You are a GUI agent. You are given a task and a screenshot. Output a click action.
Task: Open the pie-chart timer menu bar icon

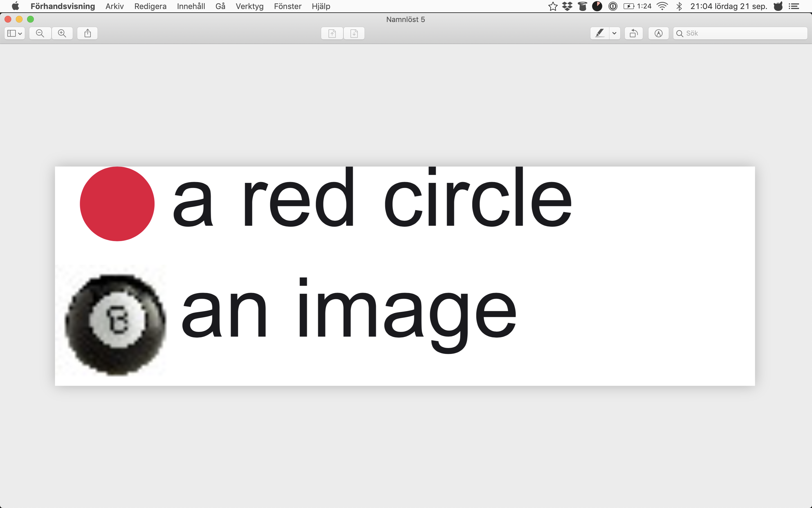597,6
